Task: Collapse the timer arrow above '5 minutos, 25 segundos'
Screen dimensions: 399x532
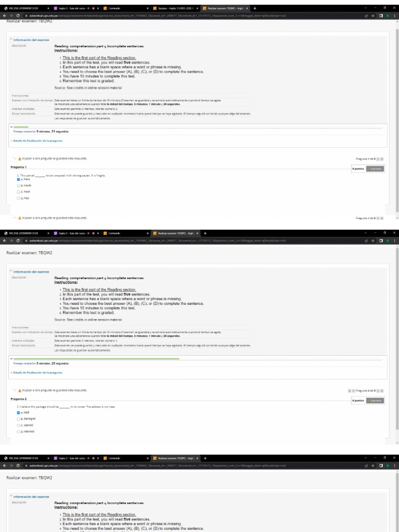Action: click(11, 358)
